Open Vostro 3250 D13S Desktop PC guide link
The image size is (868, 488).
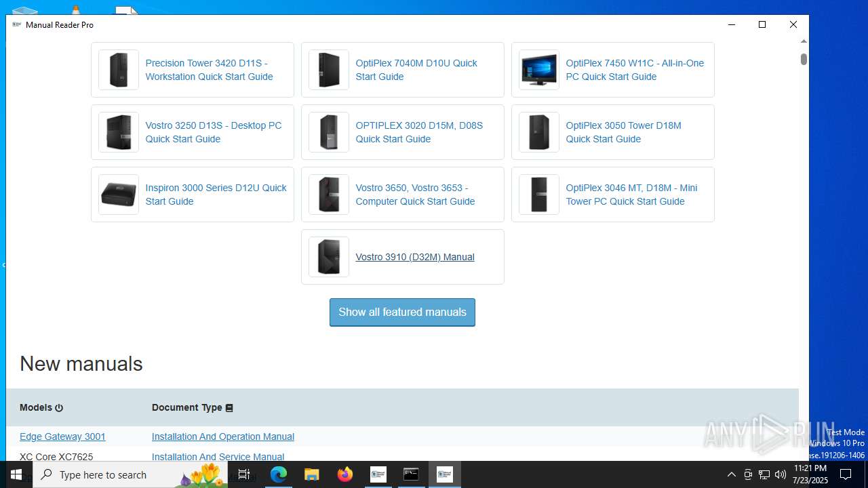(x=214, y=132)
